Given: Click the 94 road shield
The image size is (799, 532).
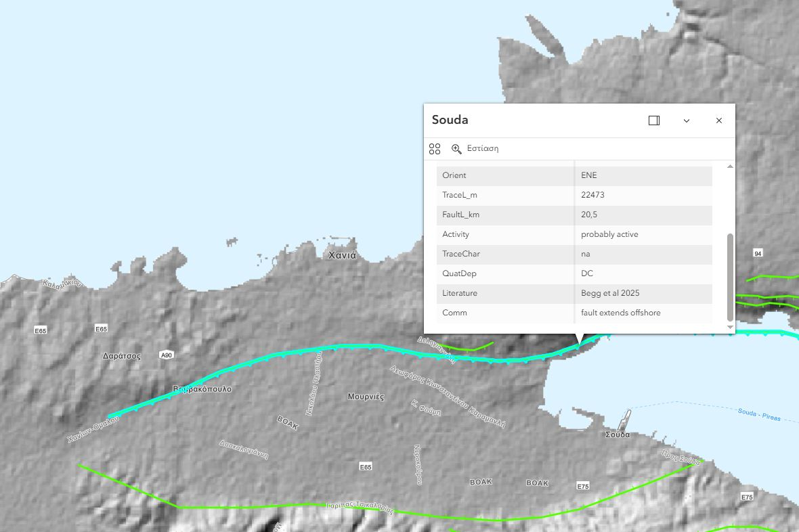Looking at the screenshot, I should tap(758, 253).
